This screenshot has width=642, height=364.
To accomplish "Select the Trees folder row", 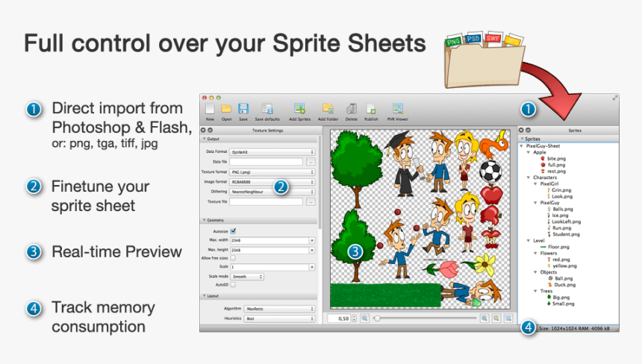I will click(546, 291).
